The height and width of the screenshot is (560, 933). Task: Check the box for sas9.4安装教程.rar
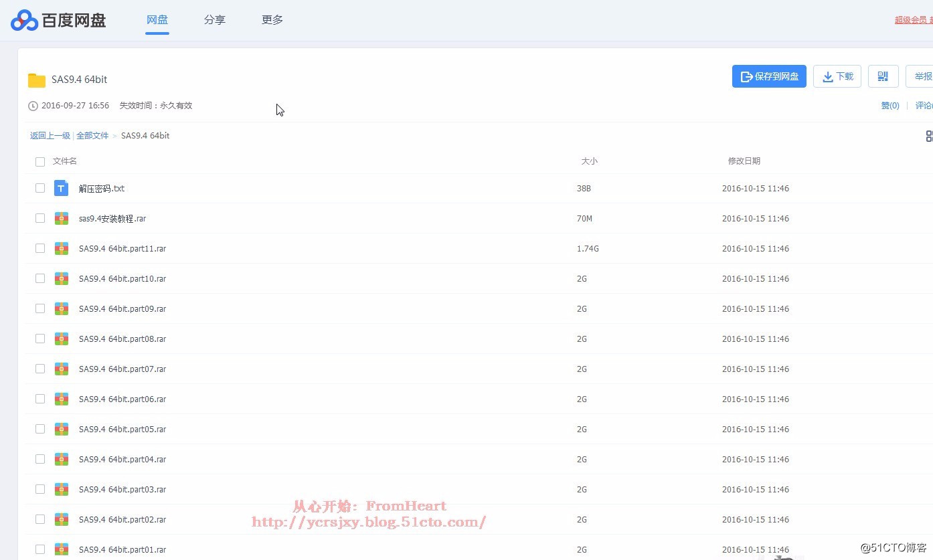coord(40,218)
